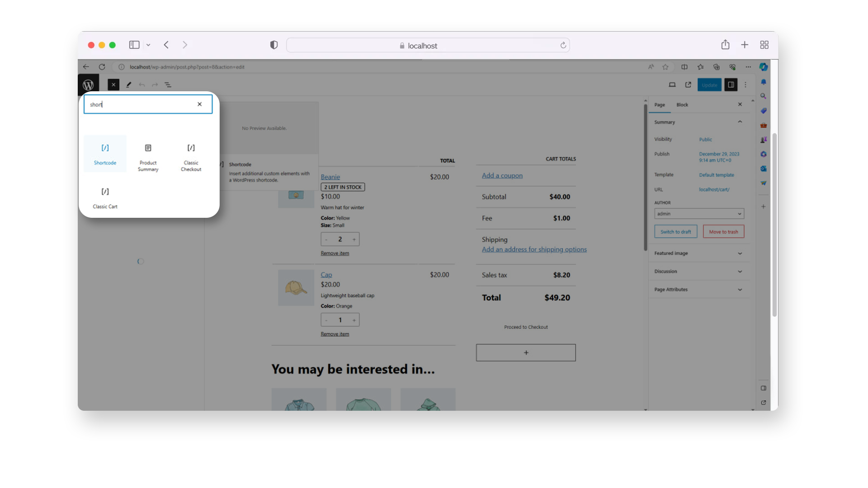Open the admin Author dropdown
The height and width of the screenshot is (488, 868).
699,213
